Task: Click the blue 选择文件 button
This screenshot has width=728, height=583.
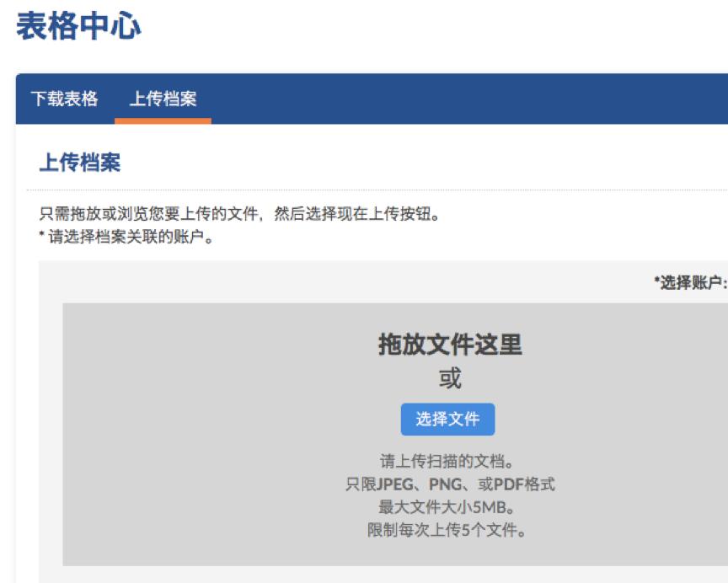Action: pos(447,420)
